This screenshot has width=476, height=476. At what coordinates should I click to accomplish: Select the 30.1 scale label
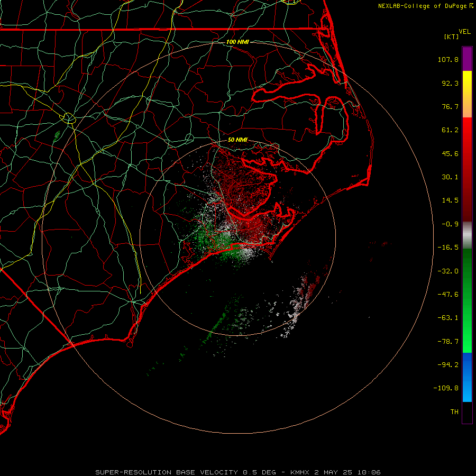[x=450, y=177]
